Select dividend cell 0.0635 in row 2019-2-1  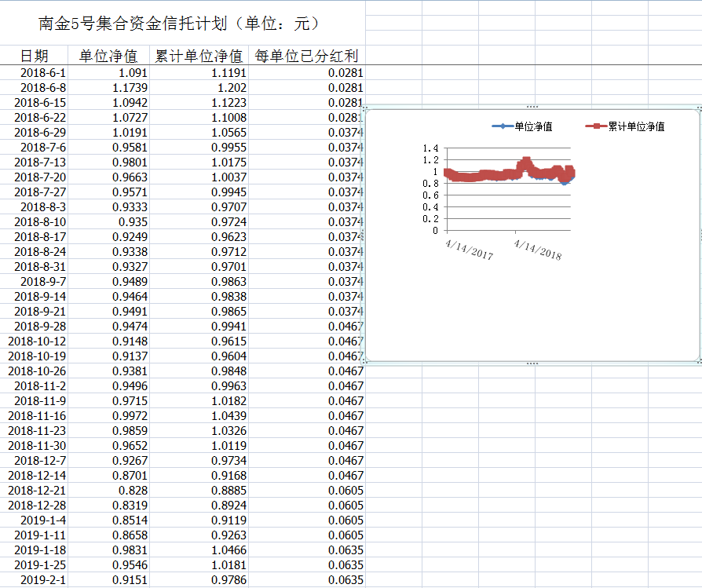pos(307,580)
